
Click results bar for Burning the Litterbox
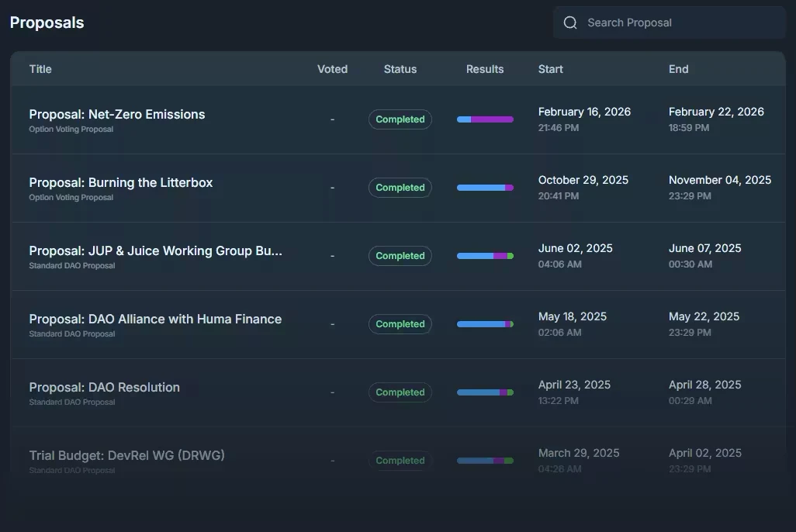[486, 188]
